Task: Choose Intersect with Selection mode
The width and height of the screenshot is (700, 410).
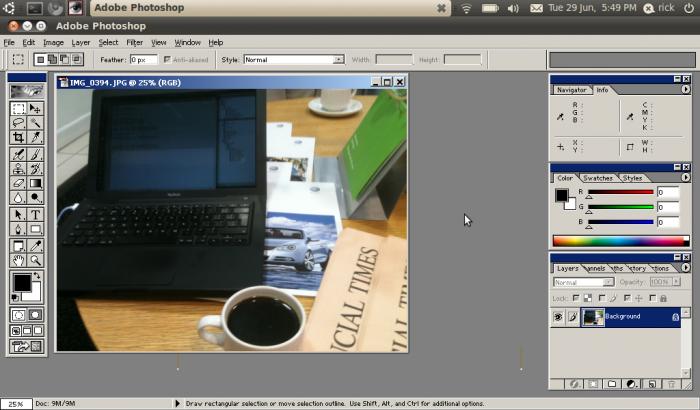Action: click(x=77, y=59)
